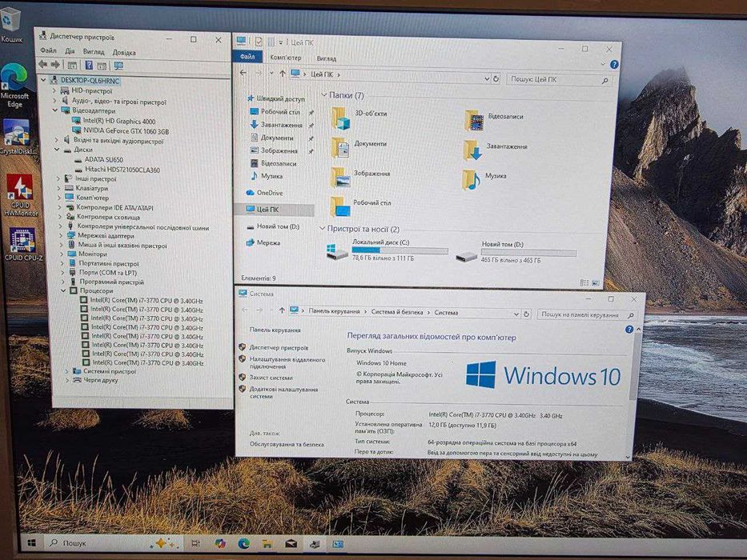
Task: Click Forward arrow in Device Manager toolbar
Action: (55, 64)
